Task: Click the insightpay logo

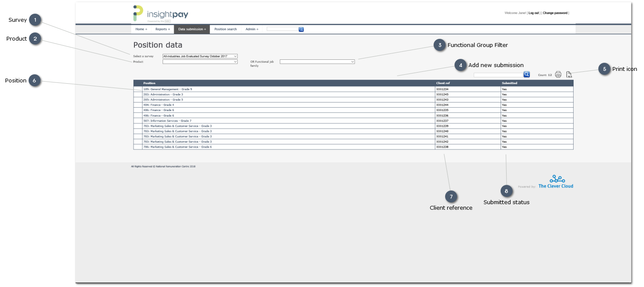Action: pos(160,14)
